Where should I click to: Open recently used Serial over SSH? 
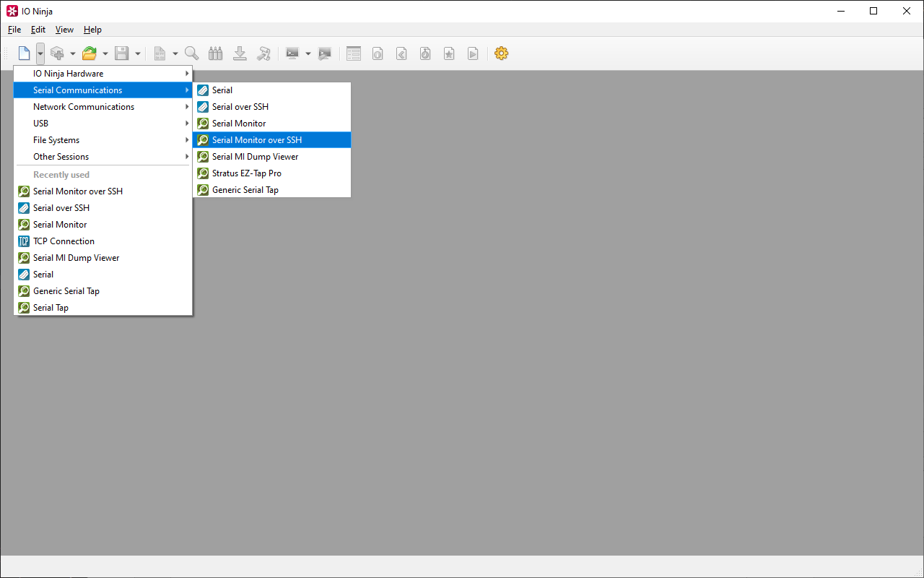tap(103, 208)
